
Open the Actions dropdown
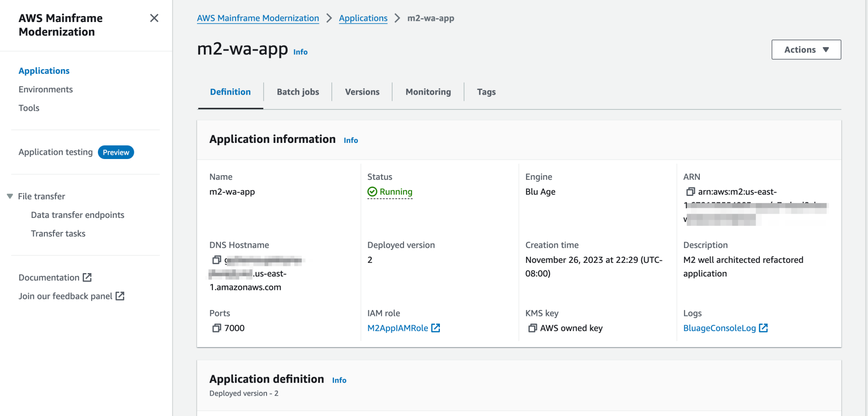click(806, 49)
